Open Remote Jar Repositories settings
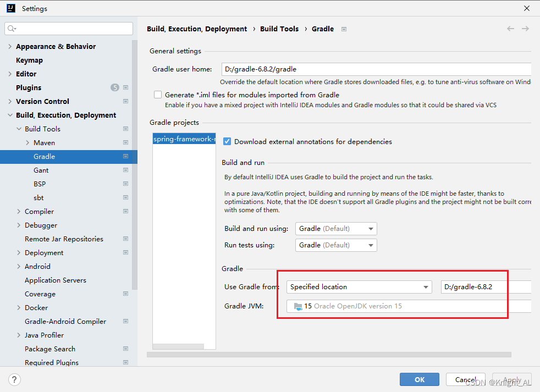The height and width of the screenshot is (392, 540). point(64,239)
